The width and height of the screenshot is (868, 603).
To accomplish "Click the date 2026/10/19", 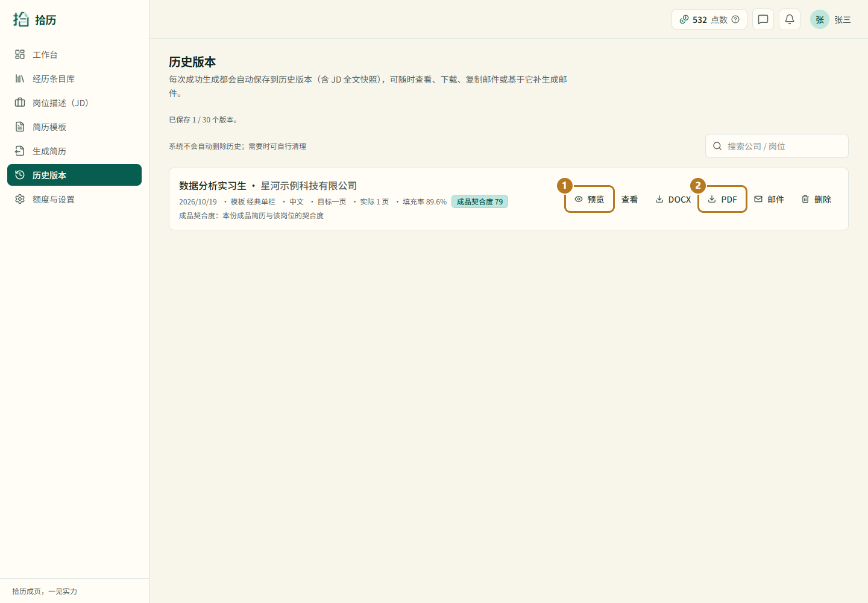I will pos(198,202).
